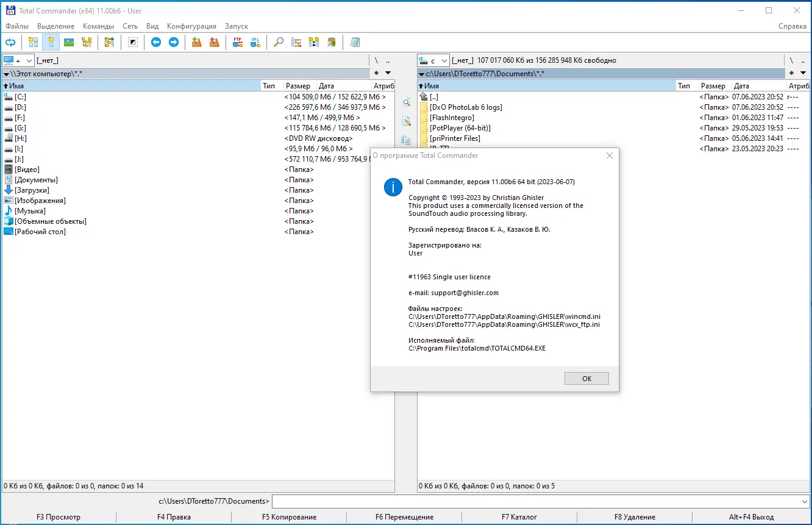The height and width of the screenshot is (525, 812).
Task: Open the right panel history down-arrow at right
Action: point(803,74)
